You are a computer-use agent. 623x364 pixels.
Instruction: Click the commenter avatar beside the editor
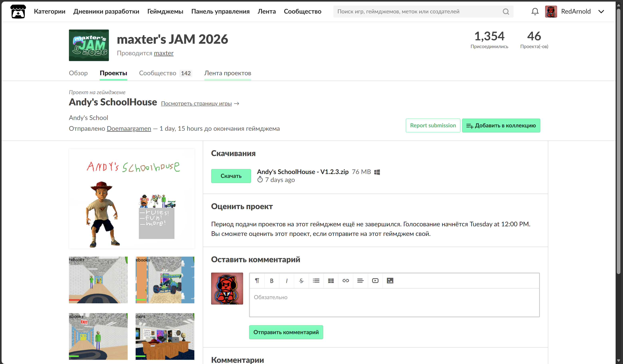[227, 288]
